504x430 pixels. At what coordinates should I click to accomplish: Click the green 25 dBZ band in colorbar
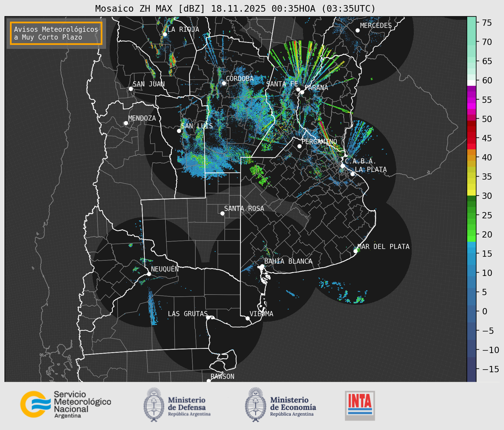(x=471, y=215)
